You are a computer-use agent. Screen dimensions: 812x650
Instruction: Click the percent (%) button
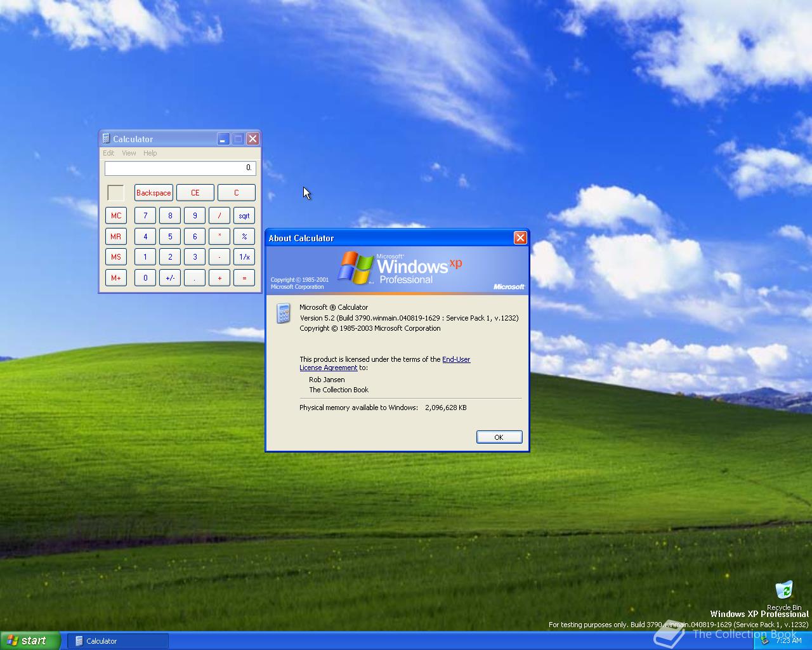pyautogui.click(x=244, y=237)
